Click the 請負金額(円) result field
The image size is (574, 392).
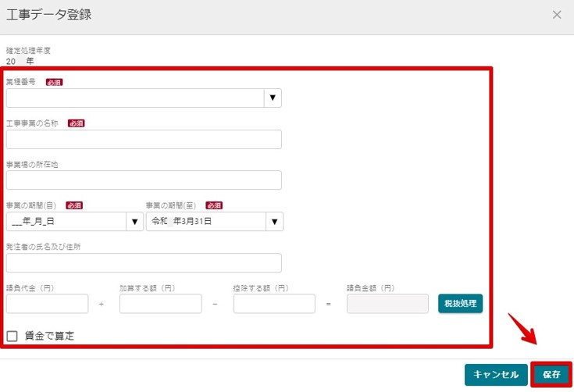click(x=387, y=304)
